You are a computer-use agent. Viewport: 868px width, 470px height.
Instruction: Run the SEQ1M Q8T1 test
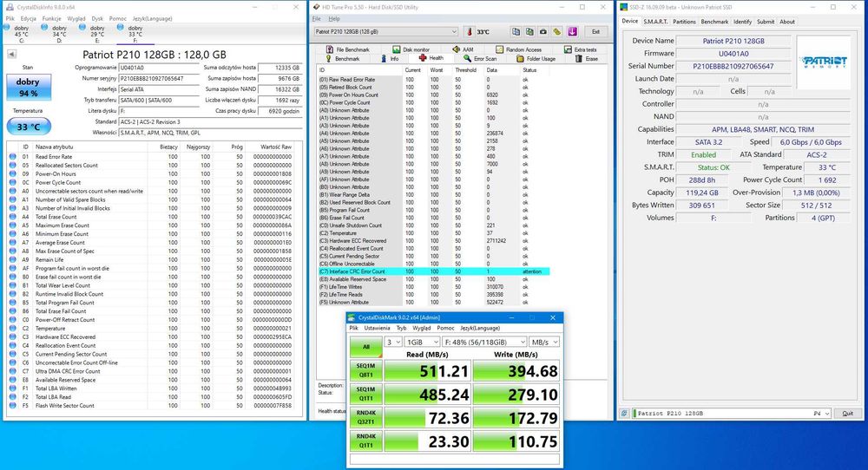coord(366,370)
